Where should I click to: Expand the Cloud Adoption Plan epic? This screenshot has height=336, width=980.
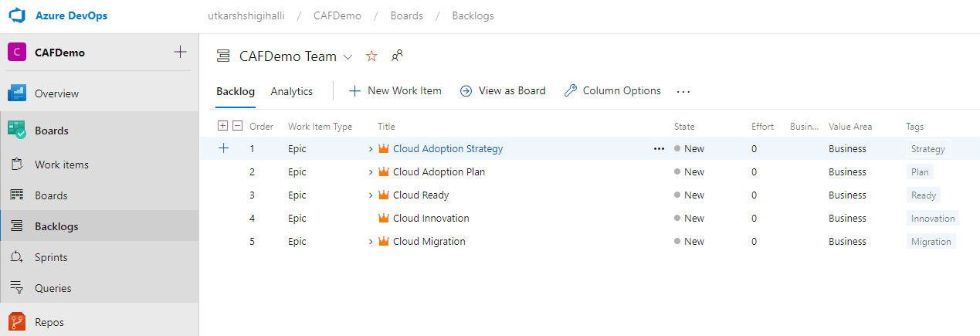[x=371, y=172]
